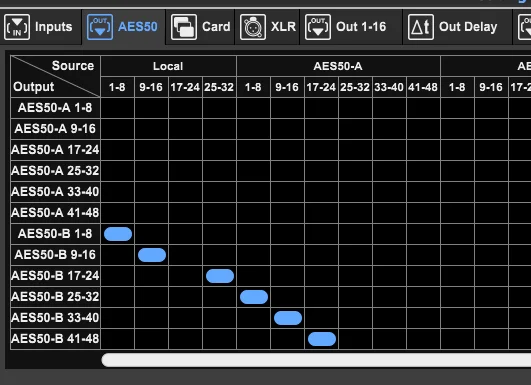
Task: Route Local 17-24 to AES50-A 17-24
Action: pyautogui.click(x=186, y=150)
